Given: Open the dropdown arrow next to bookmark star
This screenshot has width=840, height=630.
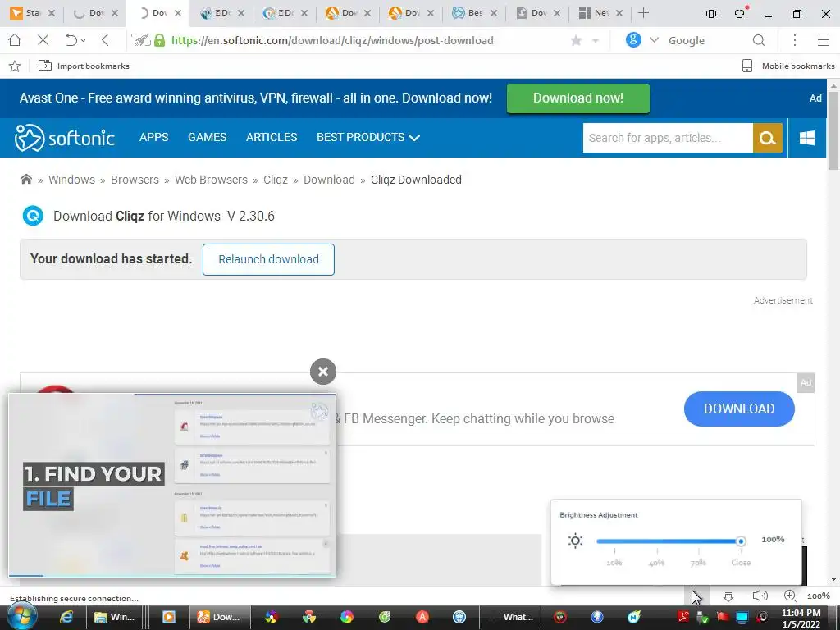Looking at the screenshot, I should (596, 41).
